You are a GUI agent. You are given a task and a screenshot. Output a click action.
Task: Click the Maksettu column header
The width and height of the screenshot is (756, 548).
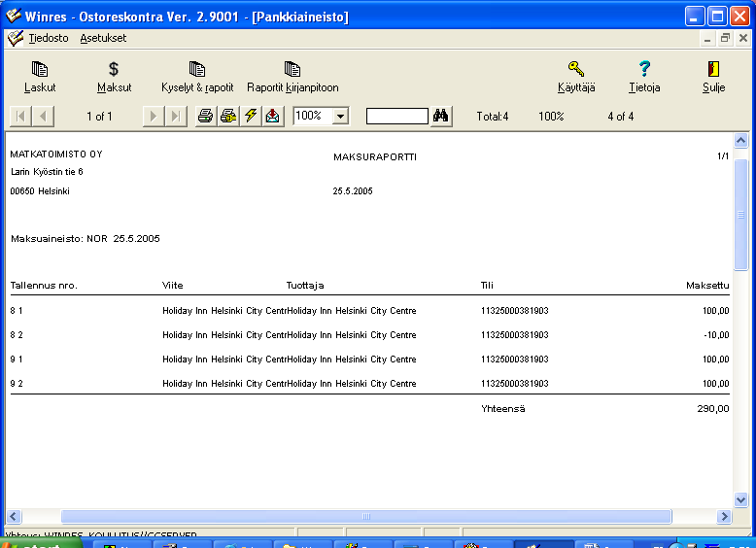click(x=707, y=286)
